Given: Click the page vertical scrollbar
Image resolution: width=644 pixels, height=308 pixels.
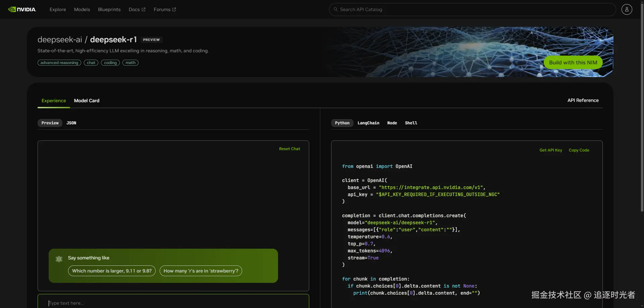Looking at the screenshot, I should 642,107.
